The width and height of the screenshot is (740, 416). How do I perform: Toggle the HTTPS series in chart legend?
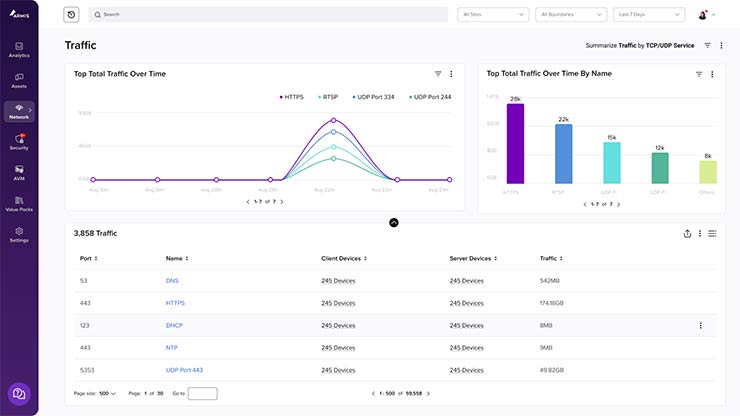tap(293, 97)
